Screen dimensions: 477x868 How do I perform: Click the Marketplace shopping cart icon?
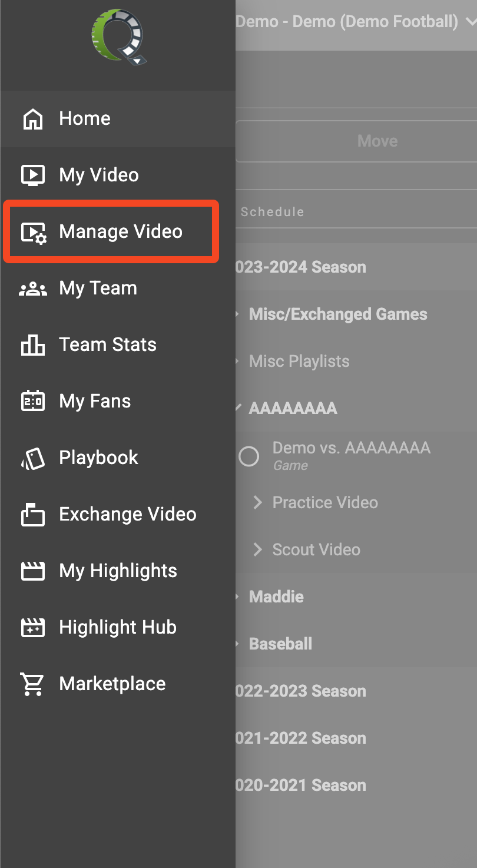coord(32,684)
